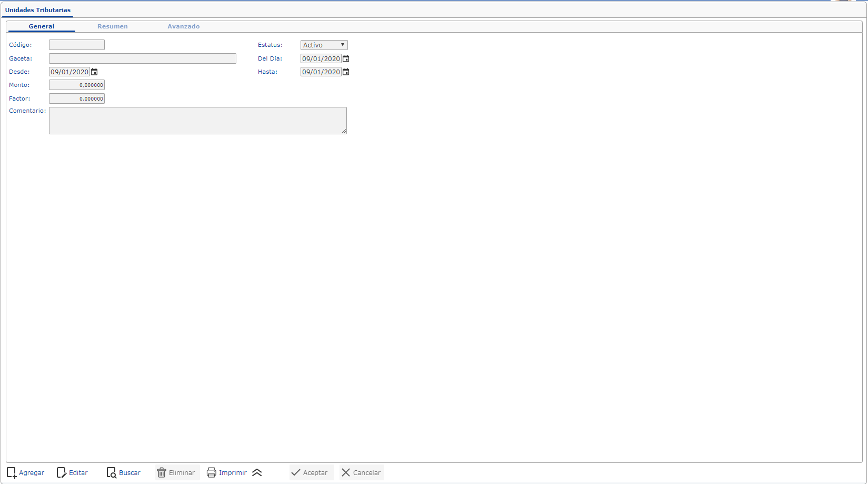Focus the Comentario text area
Screen dimensions: 868x484
click(198, 121)
